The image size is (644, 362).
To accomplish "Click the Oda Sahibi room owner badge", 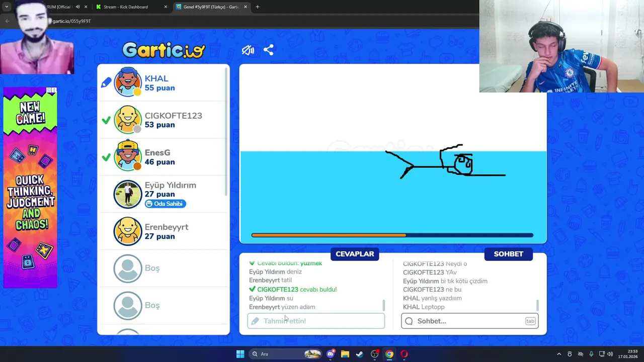I will pyautogui.click(x=166, y=204).
